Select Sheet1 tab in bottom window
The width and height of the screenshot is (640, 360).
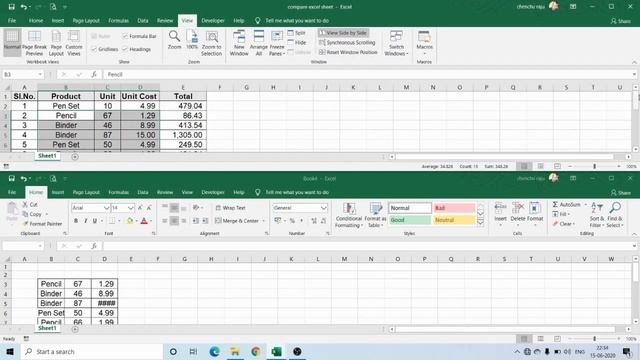pyautogui.click(x=47, y=328)
